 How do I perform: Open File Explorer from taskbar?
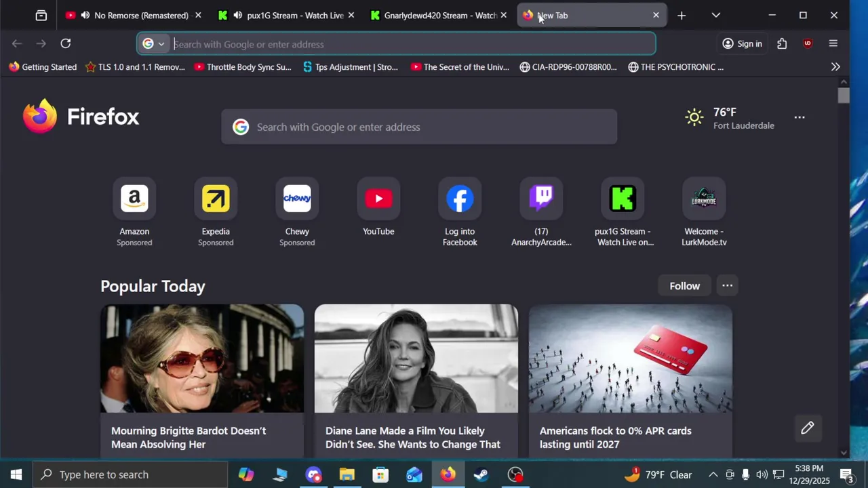click(347, 474)
